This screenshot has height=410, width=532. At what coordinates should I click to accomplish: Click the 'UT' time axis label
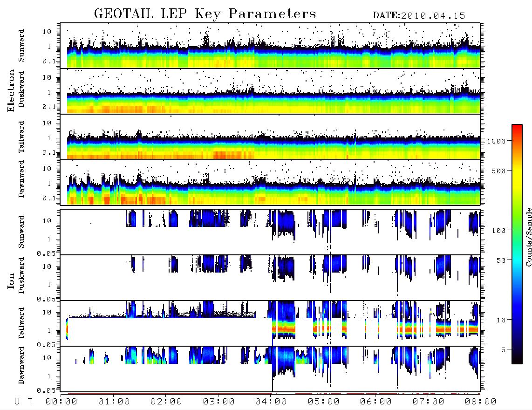tap(23, 402)
